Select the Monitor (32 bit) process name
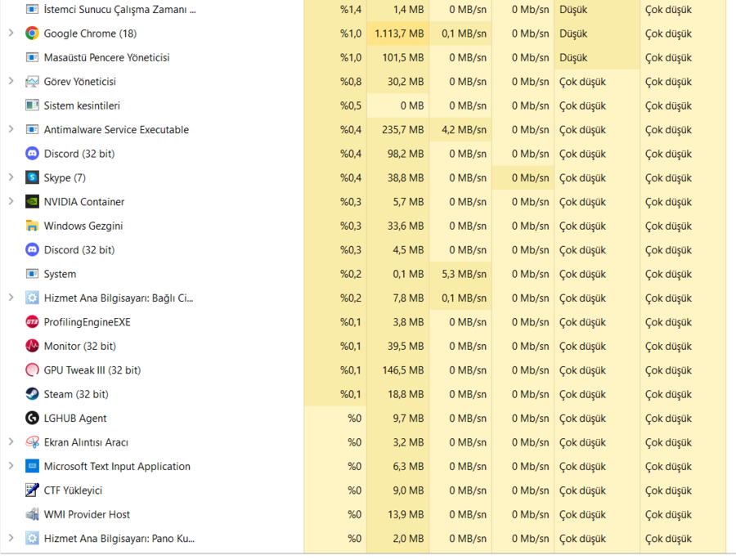Viewport: 736px width, 560px height. tap(80, 346)
